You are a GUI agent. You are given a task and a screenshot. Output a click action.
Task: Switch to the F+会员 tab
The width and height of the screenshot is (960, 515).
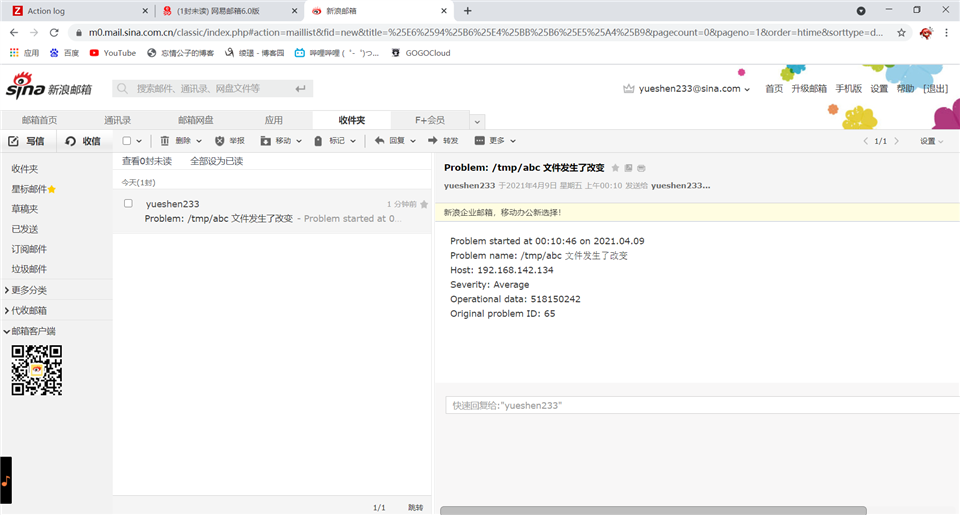coord(430,120)
